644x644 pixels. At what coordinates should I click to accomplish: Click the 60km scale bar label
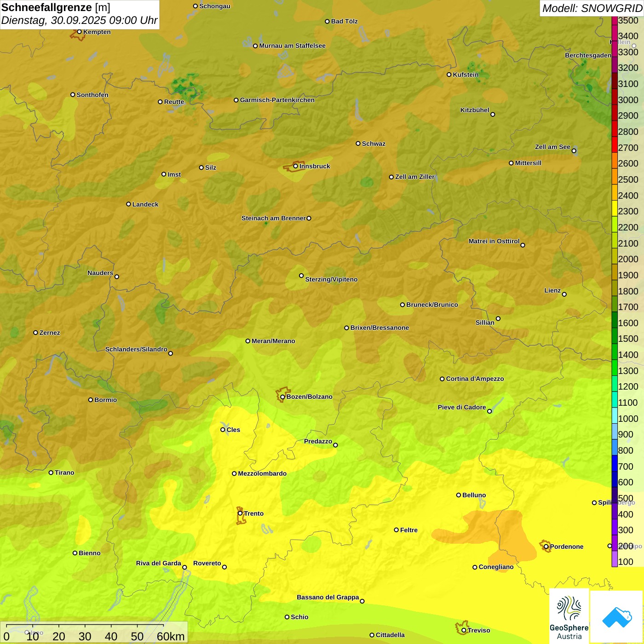point(171,636)
